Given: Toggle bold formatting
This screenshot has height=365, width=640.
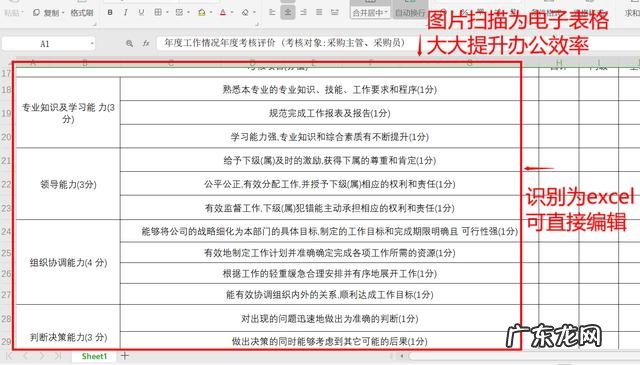Looking at the screenshot, I should tap(110, 13).
